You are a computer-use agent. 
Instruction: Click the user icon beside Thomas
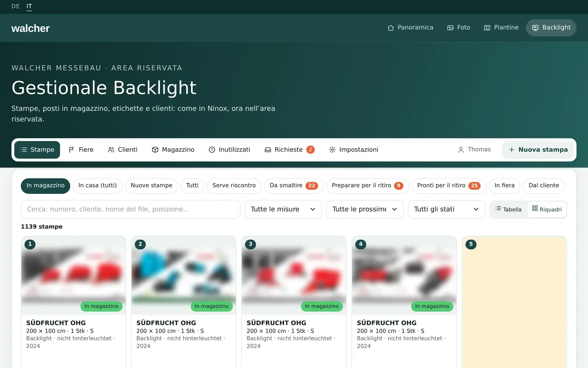click(461, 150)
